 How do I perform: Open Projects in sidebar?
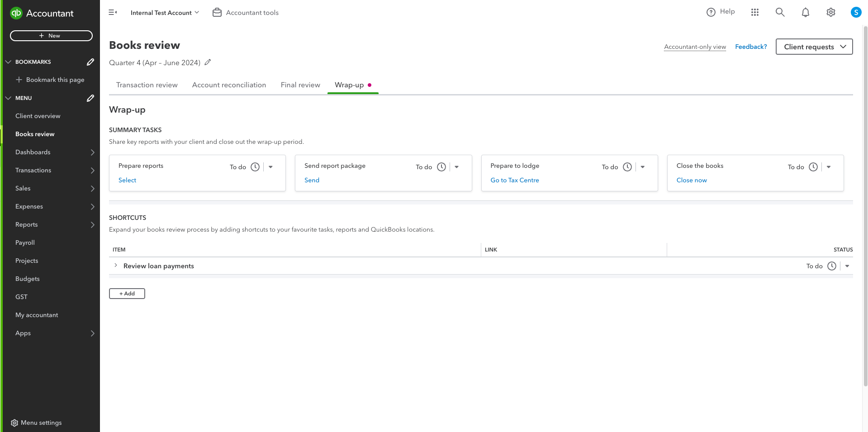tap(27, 261)
